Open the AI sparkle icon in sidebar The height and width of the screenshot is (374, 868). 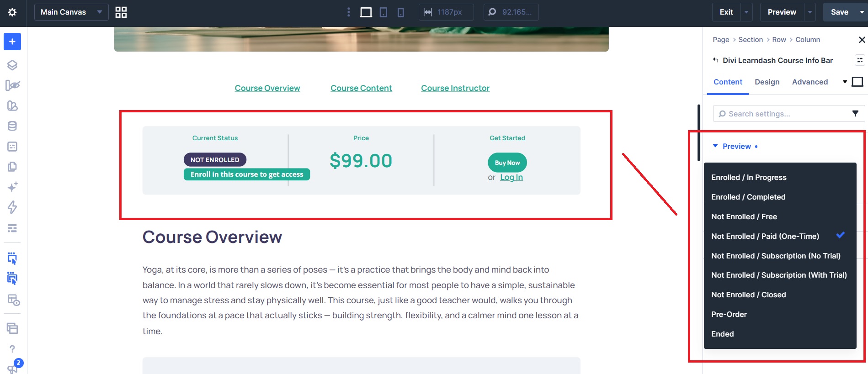point(12,187)
